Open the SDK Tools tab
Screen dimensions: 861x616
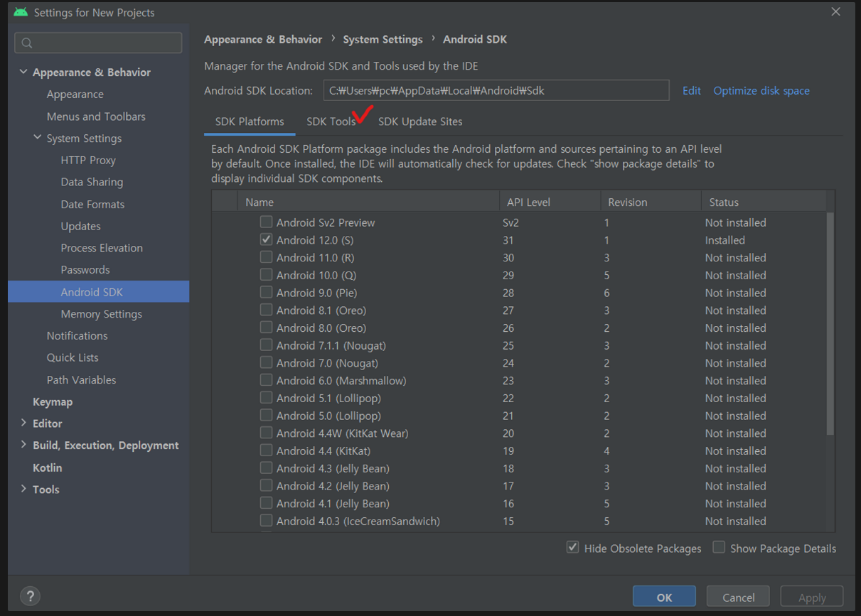(331, 121)
